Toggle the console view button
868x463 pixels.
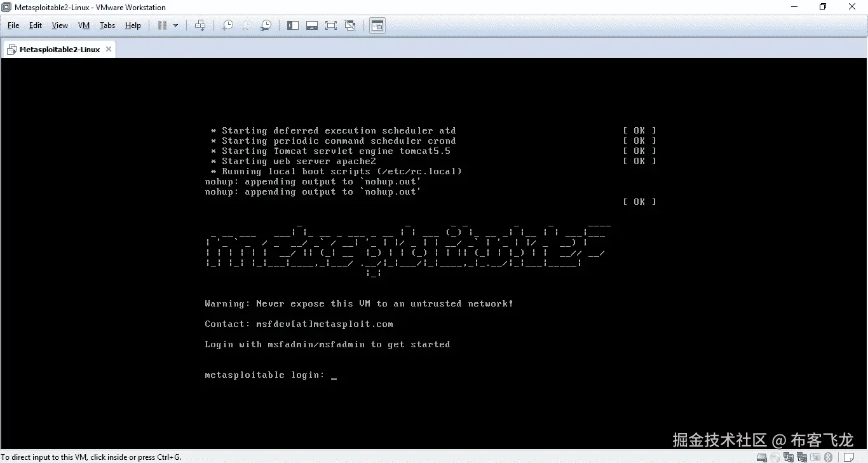click(x=377, y=25)
